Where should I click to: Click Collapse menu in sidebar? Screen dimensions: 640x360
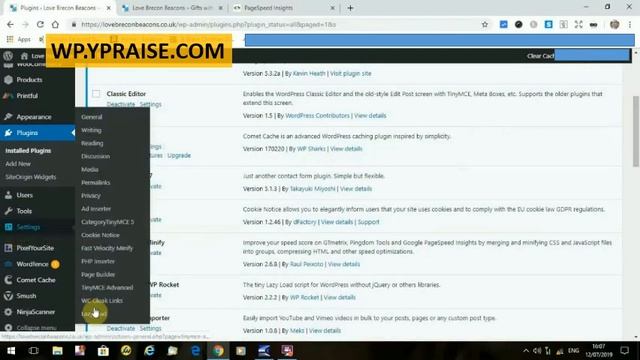coord(37,327)
